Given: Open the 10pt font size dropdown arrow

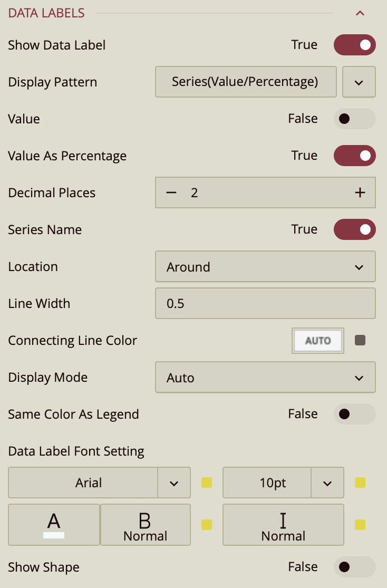Looking at the screenshot, I should pos(327,483).
